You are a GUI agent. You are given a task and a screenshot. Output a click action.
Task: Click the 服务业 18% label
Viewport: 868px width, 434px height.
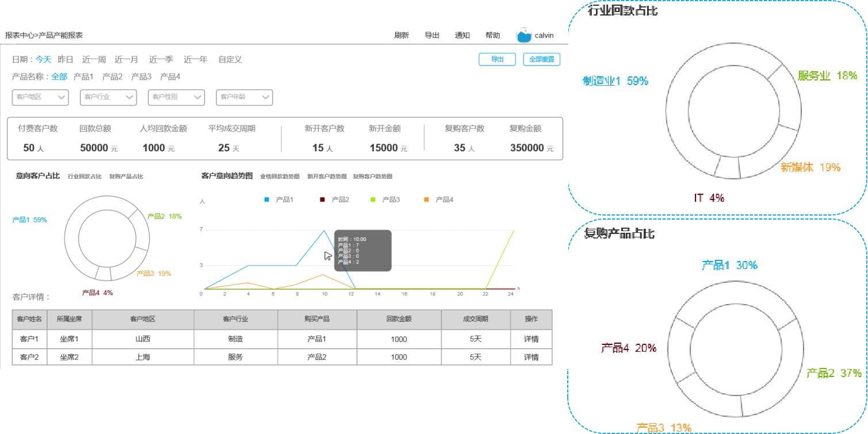828,75
